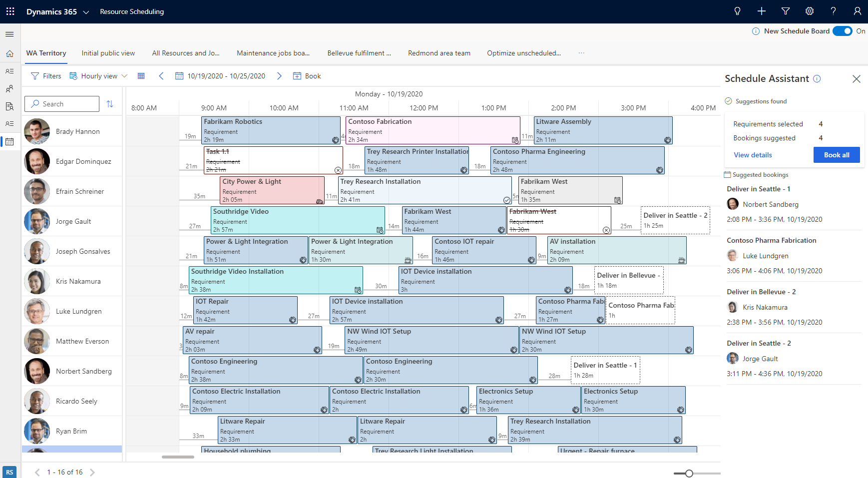The image size is (868, 478).
Task: Click Resource Scheduling in the header
Action: click(x=132, y=11)
